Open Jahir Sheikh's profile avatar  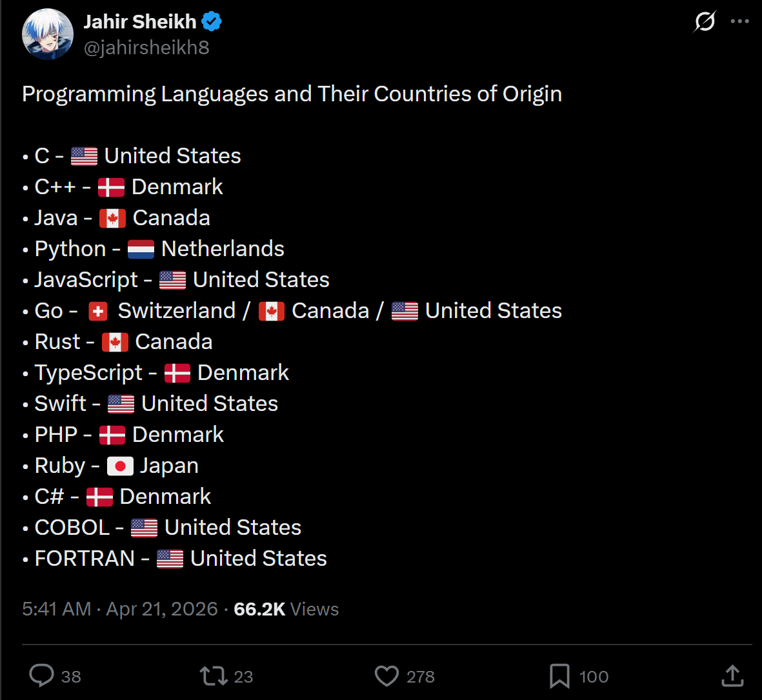48,34
